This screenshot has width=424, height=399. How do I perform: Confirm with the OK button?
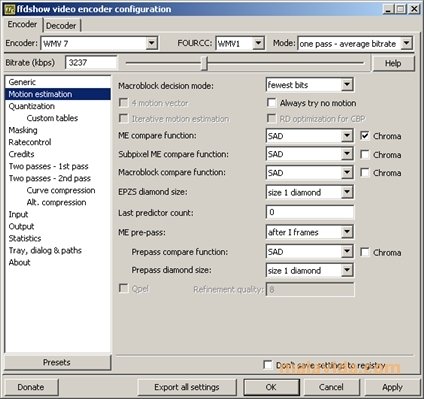click(271, 387)
